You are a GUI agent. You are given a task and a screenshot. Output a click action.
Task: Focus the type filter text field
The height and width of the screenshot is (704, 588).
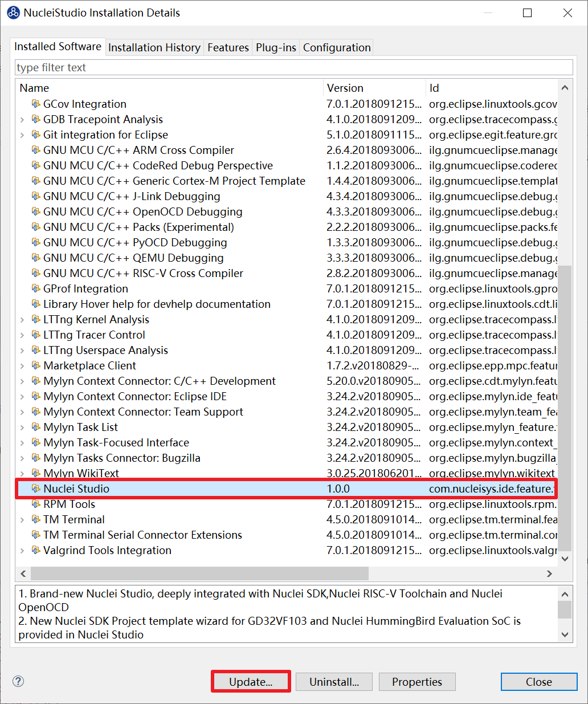294,67
